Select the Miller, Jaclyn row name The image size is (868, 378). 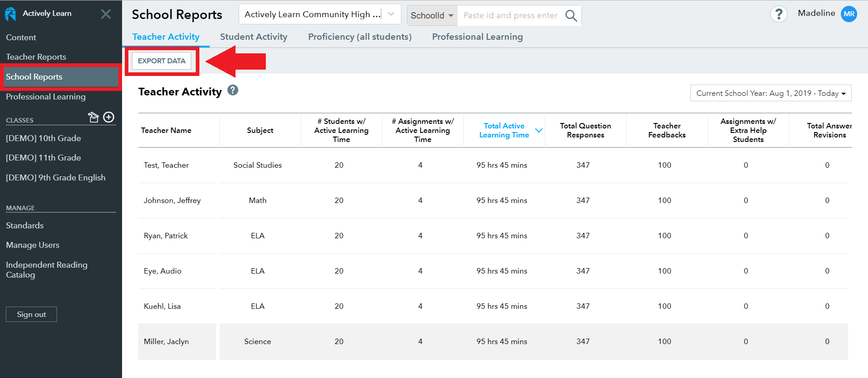tap(166, 341)
